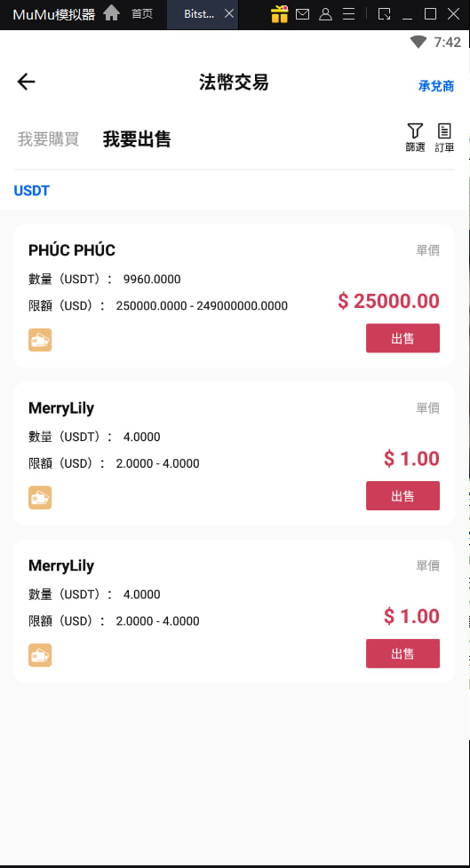Click the payment card icon under PHÚC PHÚC

coord(40,340)
